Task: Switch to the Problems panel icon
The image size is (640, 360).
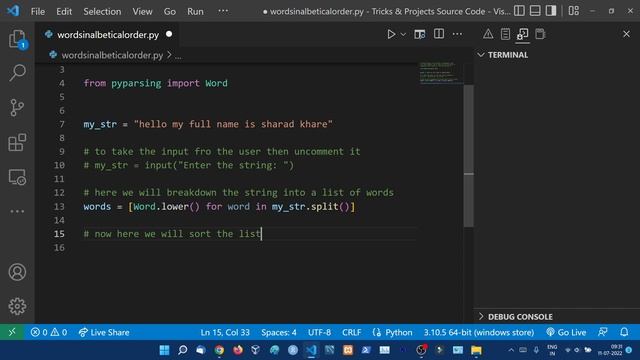Action: tap(488, 34)
